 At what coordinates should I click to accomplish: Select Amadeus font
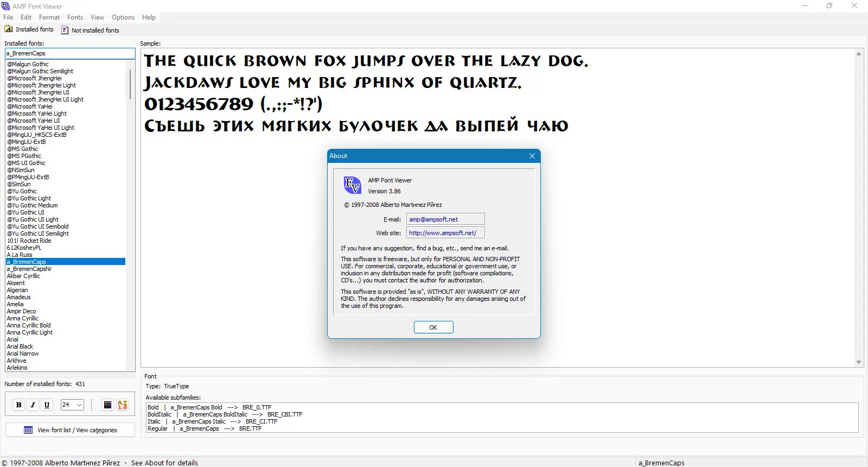pyautogui.click(x=66, y=297)
